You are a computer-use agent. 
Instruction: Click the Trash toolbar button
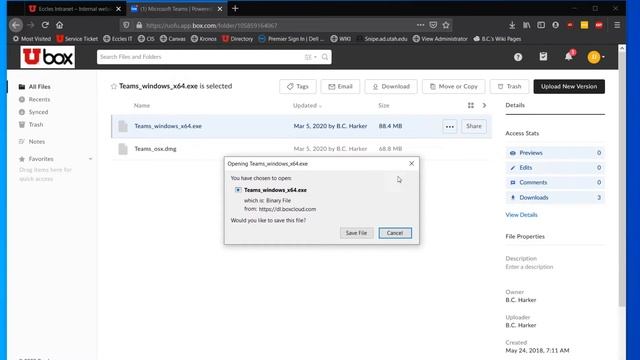(x=509, y=87)
